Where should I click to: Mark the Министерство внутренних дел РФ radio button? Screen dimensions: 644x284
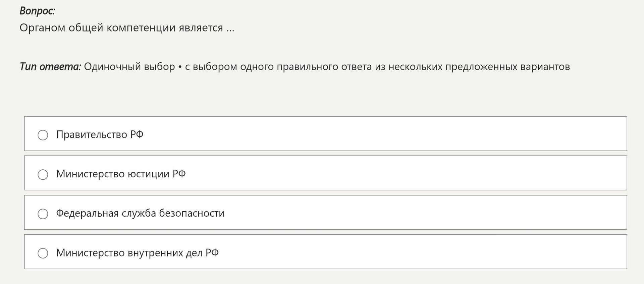[x=43, y=253]
